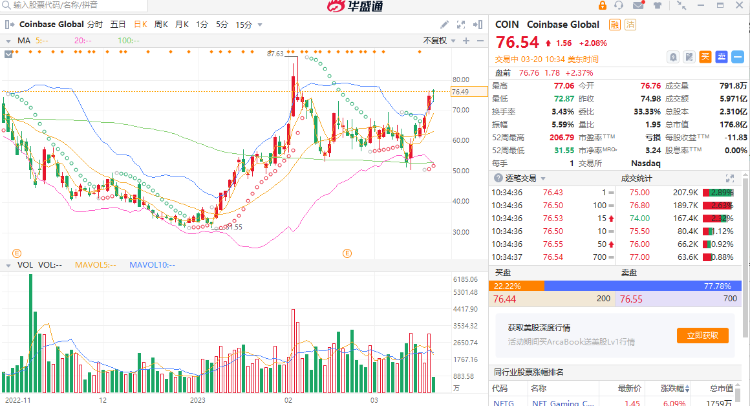This screenshot has width=750, height=406.
Task: Switch to 五日 five-day chart
Action: (x=118, y=24)
